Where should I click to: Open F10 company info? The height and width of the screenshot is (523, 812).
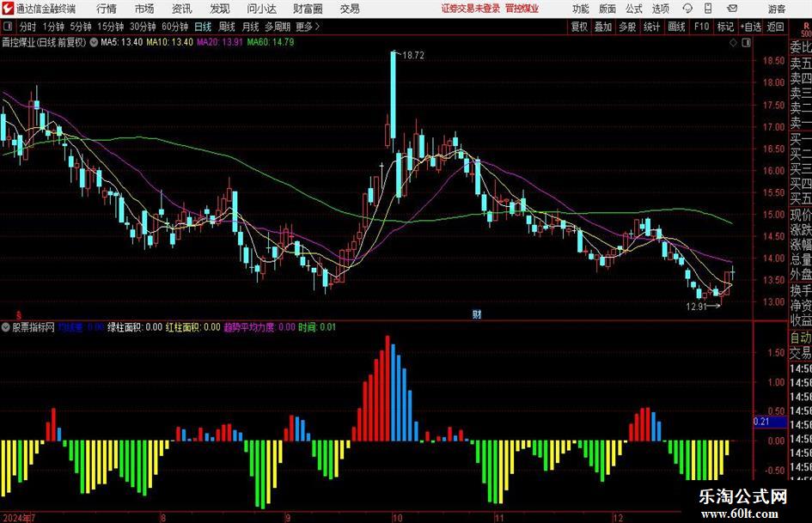point(701,27)
